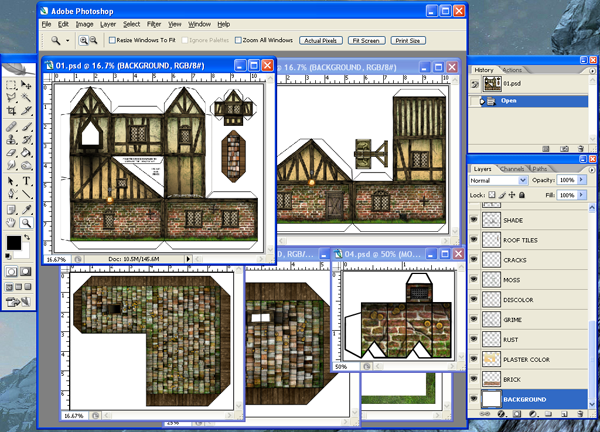This screenshot has width=600, height=432.
Task: Open the File menu
Action: [x=46, y=24]
